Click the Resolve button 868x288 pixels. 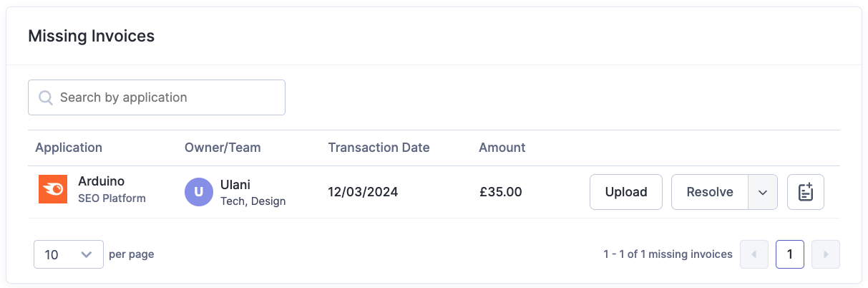(x=710, y=192)
